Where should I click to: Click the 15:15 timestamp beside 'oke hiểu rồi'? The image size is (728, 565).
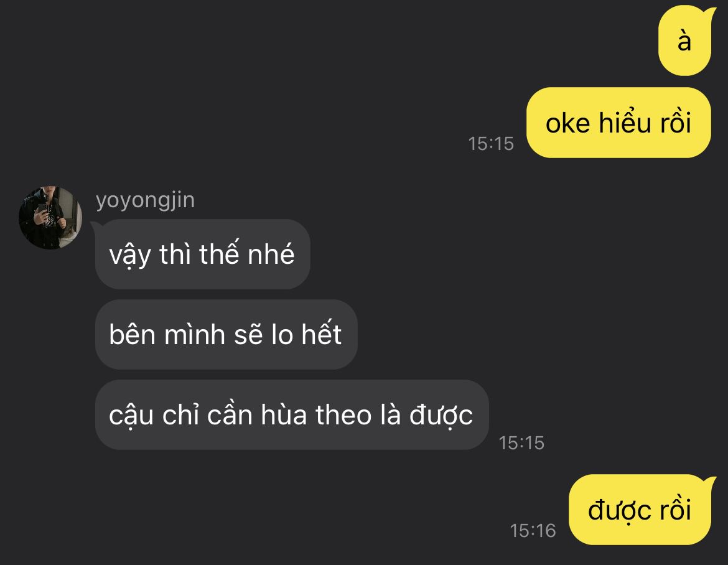[491, 144]
